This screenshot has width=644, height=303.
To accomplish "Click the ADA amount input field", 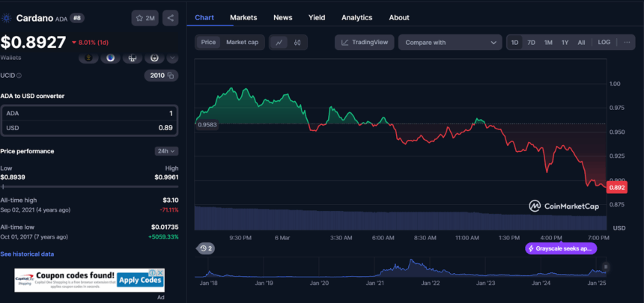I will pos(90,114).
